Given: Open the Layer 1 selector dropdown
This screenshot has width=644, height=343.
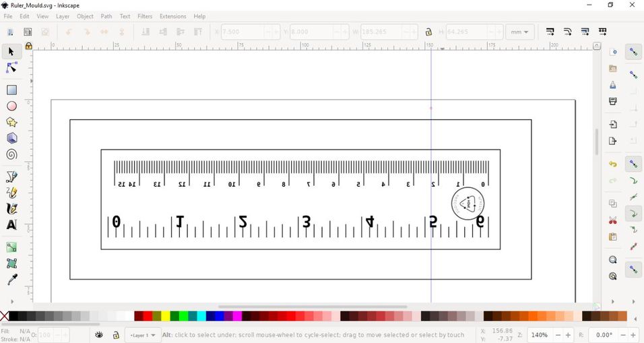Looking at the screenshot, I should coord(142,335).
